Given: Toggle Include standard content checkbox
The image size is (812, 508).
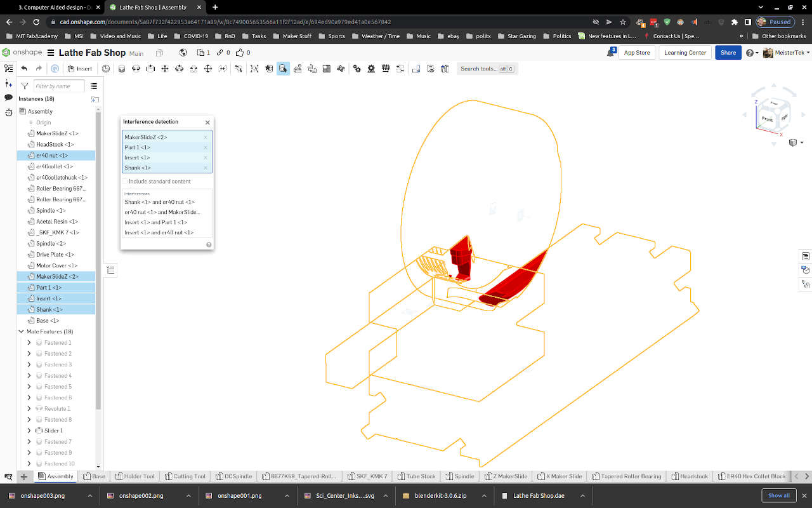Looking at the screenshot, I should pos(125,181).
